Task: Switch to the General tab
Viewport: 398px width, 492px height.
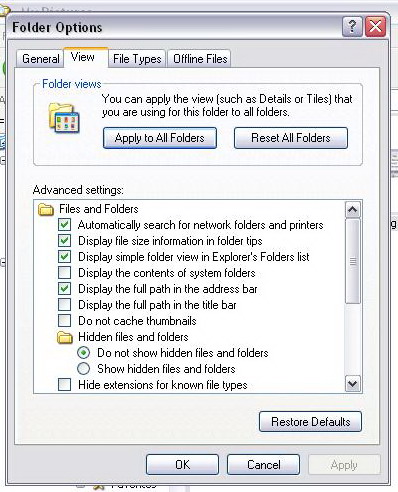Action: [40, 59]
